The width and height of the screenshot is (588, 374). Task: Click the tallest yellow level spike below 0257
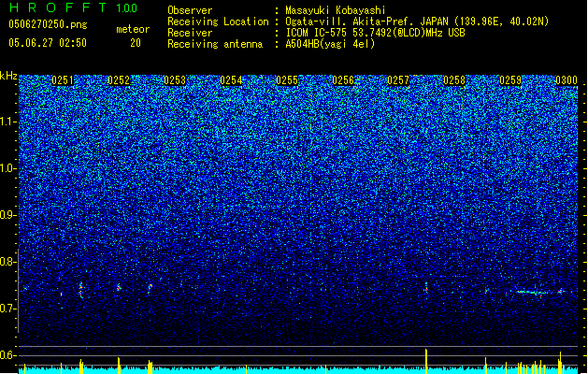426,361
